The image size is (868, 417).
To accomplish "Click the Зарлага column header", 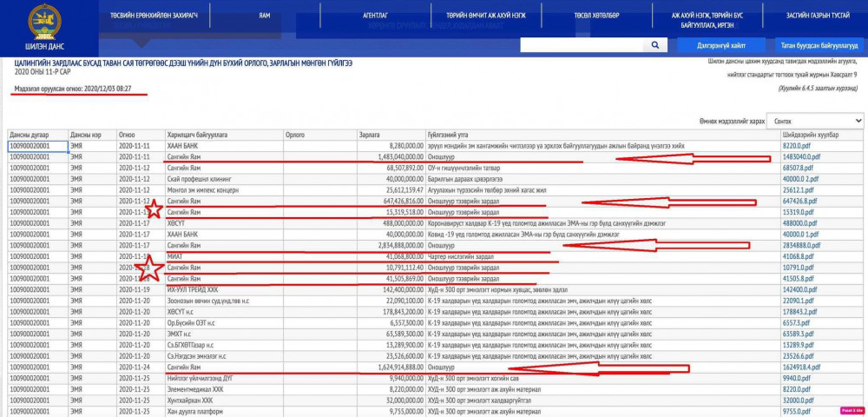I will pos(391,135).
